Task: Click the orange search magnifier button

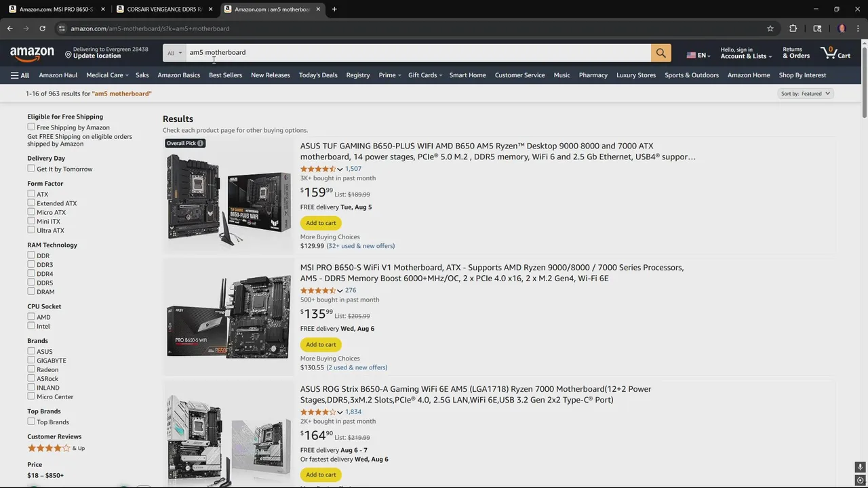Action: (660, 53)
